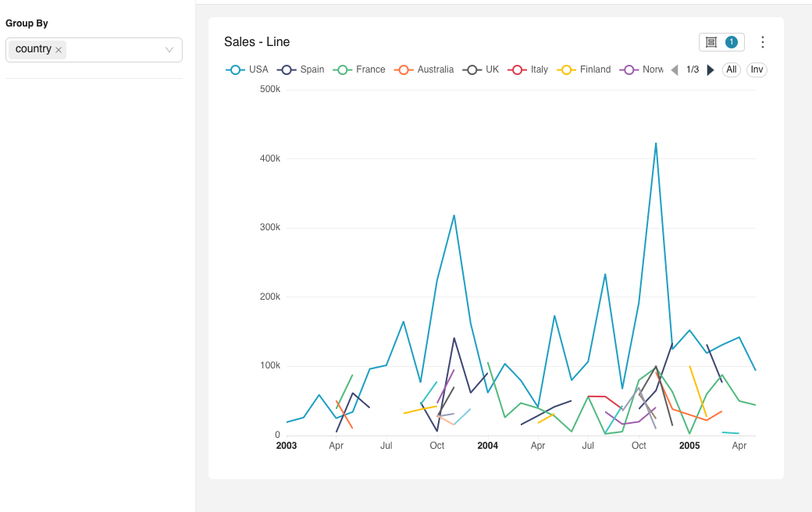Select all series with All button
Viewport: 812px width, 512px height.
(x=731, y=69)
